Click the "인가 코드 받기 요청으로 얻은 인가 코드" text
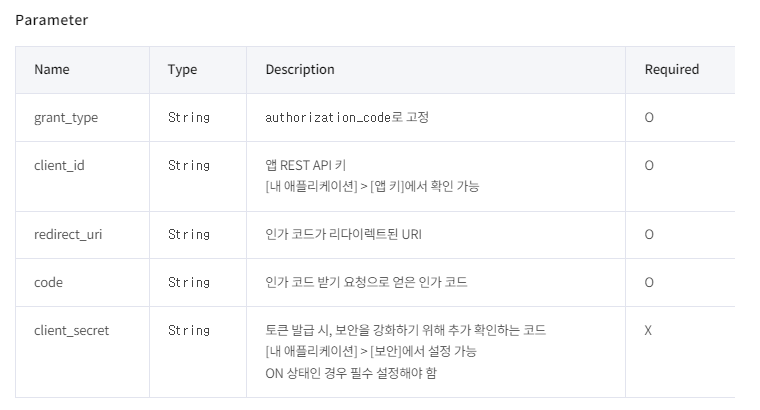 pyautogui.click(x=366, y=283)
